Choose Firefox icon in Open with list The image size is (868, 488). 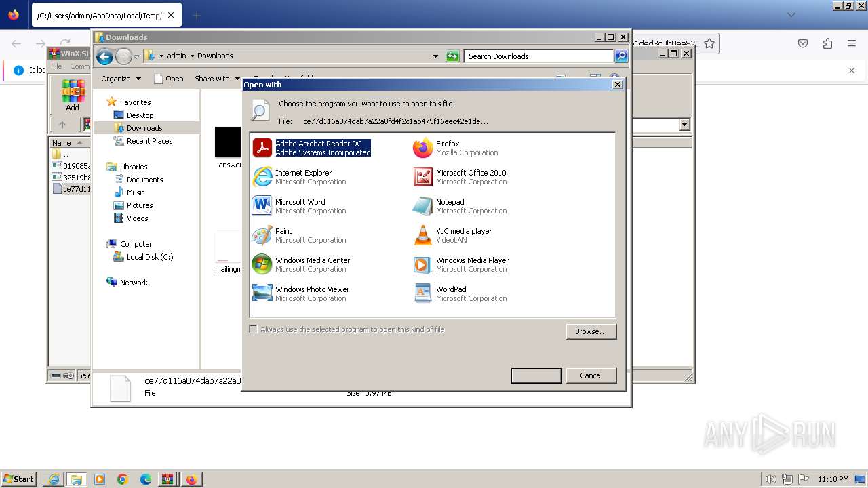(x=423, y=148)
